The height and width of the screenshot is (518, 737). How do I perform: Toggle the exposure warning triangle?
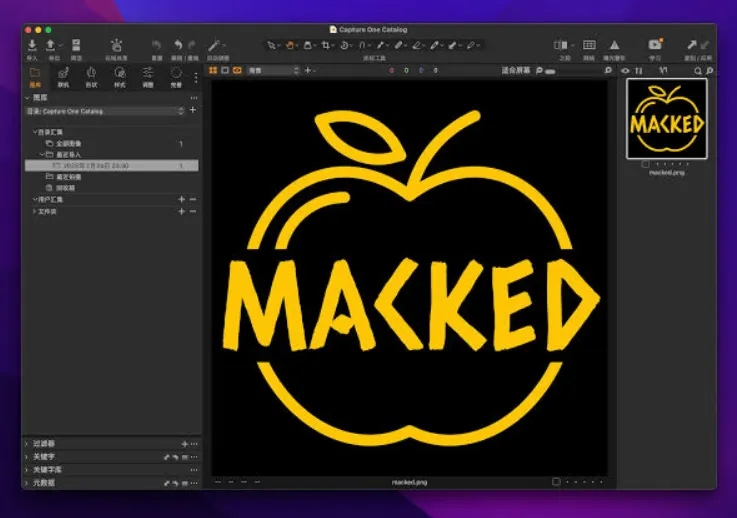click(614, 45)
